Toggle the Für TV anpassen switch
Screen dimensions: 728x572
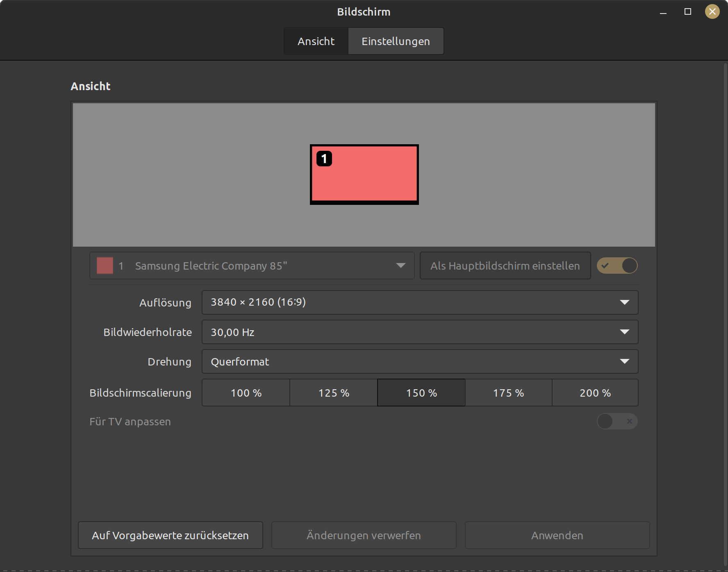click(617, 421)
